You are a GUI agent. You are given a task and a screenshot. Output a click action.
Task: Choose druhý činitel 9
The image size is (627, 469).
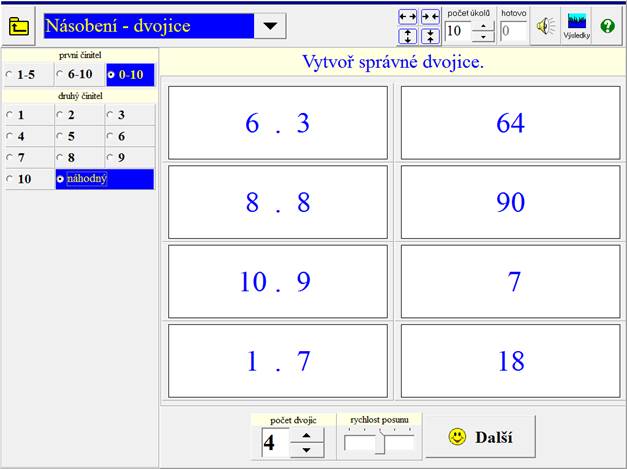click(x=130, y=158)
